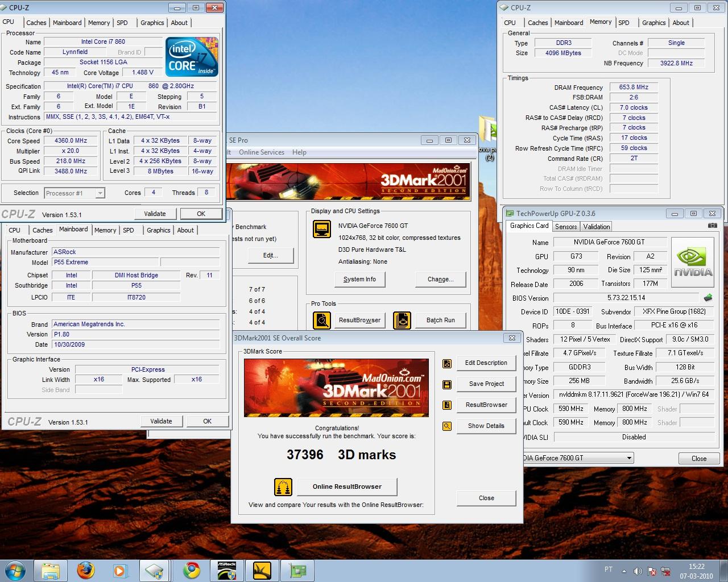Click the 37396 3D marks score text

pos(341,455)
